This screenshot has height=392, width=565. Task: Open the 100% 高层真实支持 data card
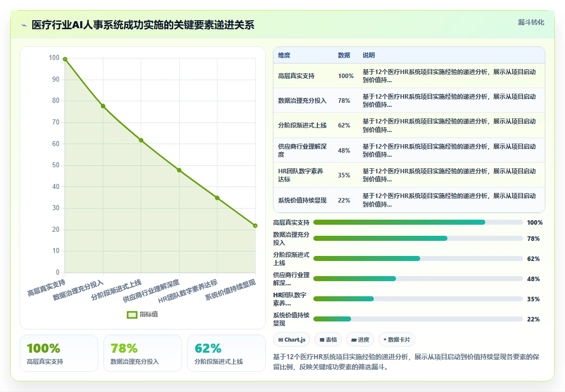tap(59, 353)
